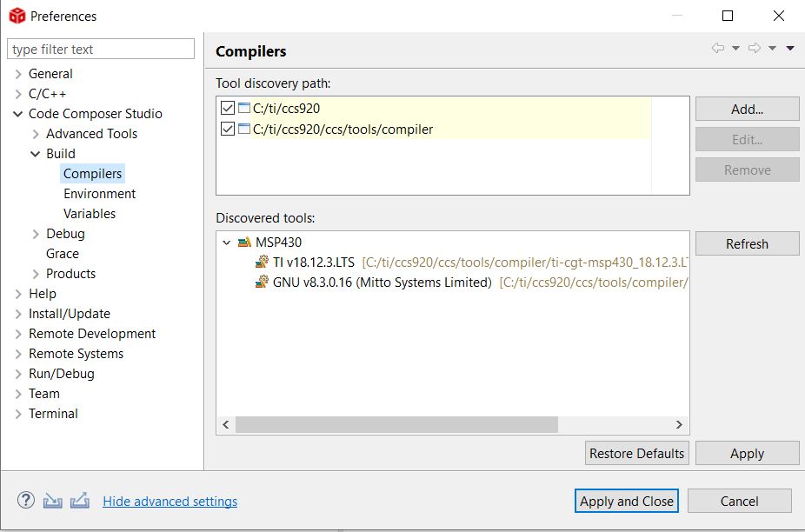
Task: Collapse the MSP430 discovered tools node
Action: pos(226,243)
